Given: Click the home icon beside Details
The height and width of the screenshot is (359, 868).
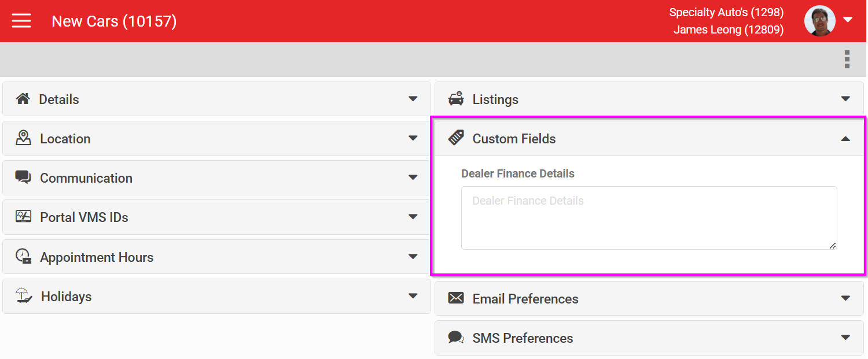Looking at the screenshot, I should [x=23, y=99].
